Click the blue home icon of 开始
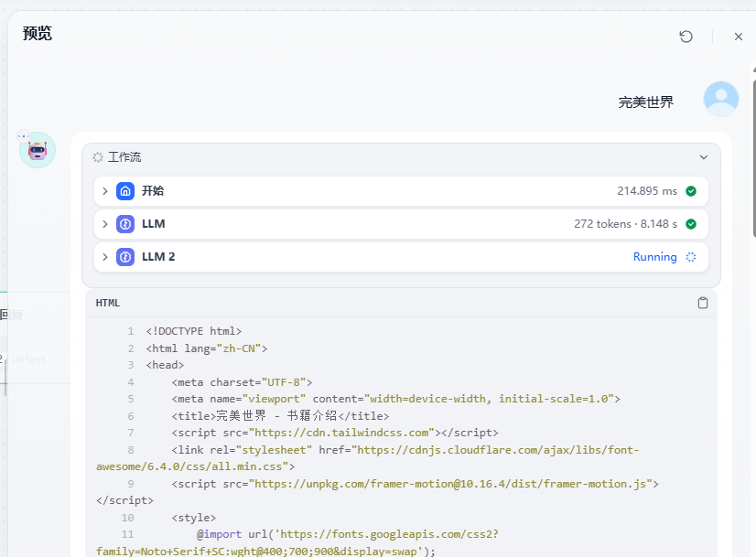Image resolution: width=756 pixels, height=557 pixels. [x=125, y=191]
